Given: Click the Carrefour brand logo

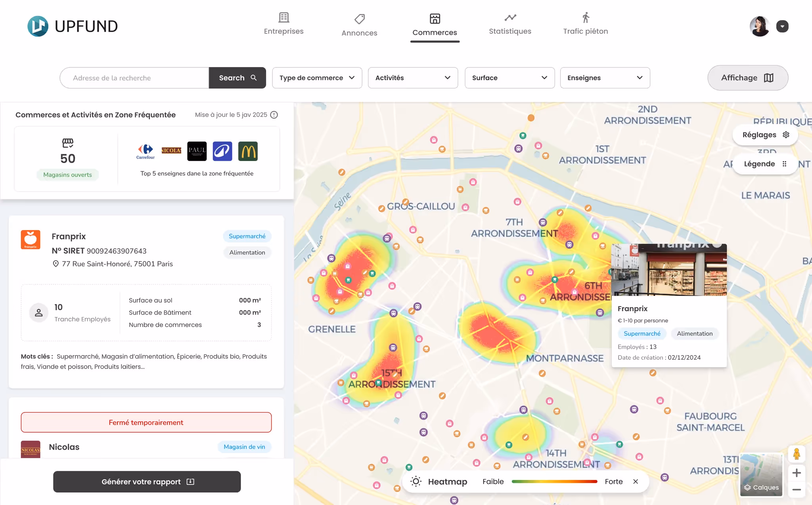Looking at the screenshot, I should tap(146, 151).
